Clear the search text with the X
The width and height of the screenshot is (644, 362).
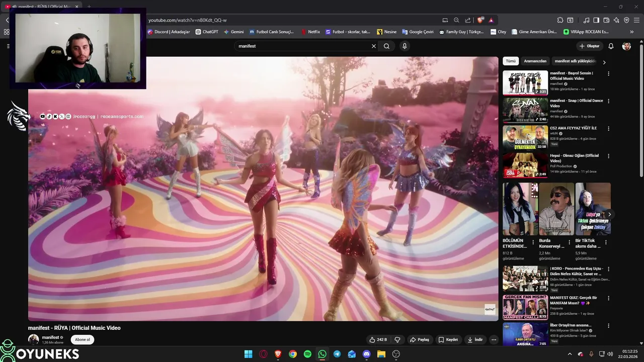pyautogui.click(x=374, y=46)
